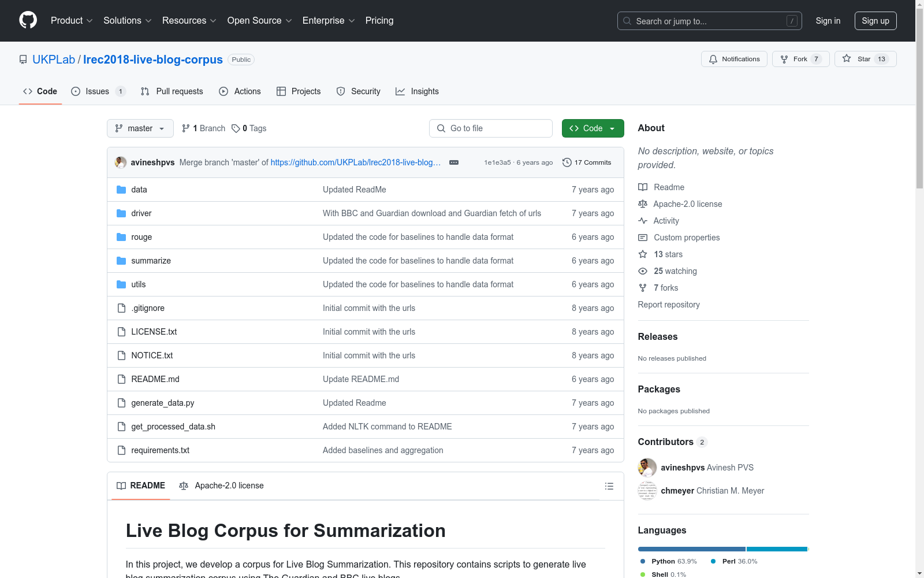Open the requirements.txt file
924x578 pixels.
point(160,450)
